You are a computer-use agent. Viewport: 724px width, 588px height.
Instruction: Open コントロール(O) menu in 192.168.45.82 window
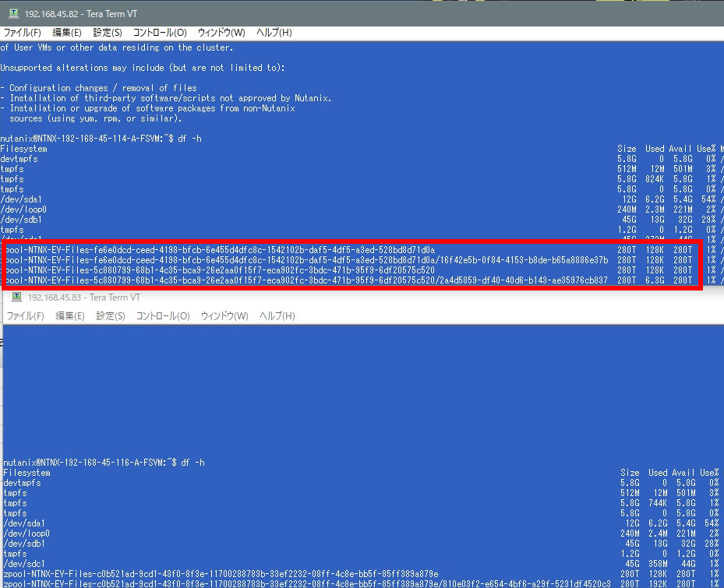160,32
